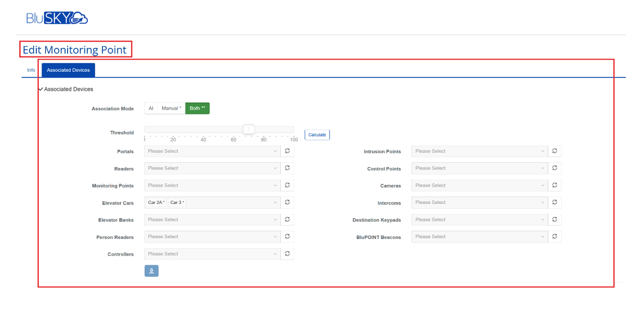Open the Control Points dropdown

[479, 169]
